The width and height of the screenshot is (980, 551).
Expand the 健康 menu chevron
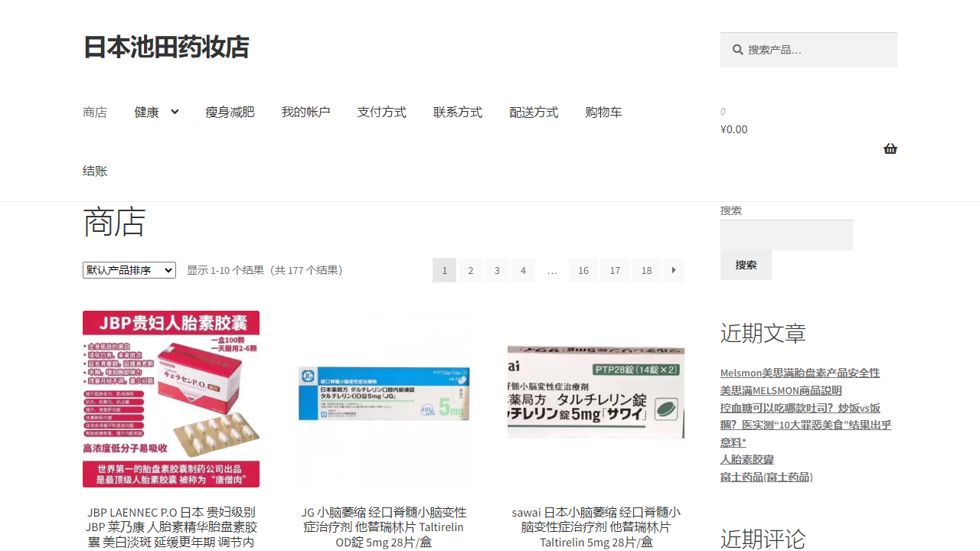(175, 112)
